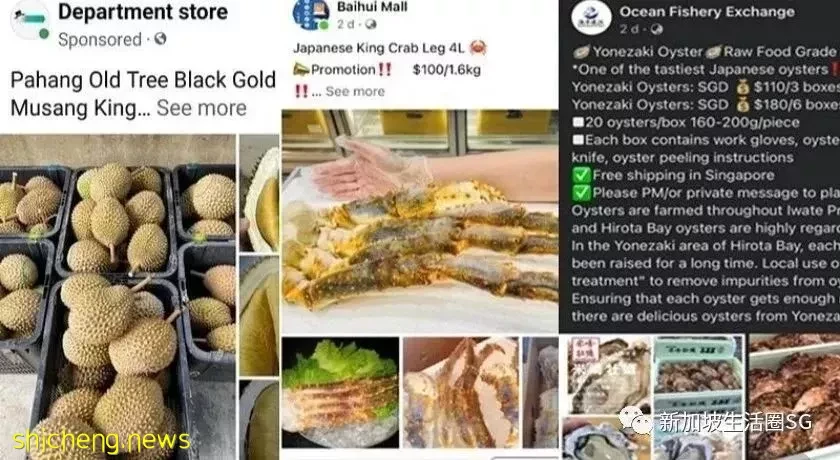Expand the King Crab post via See more
This screenshot has width=840, height=460.
[355, 92]
